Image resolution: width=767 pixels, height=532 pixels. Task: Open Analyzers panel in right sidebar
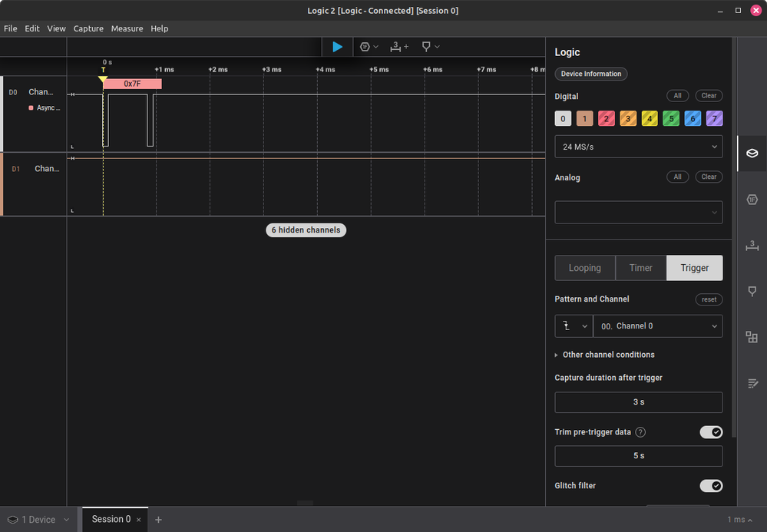pos(752,200)
